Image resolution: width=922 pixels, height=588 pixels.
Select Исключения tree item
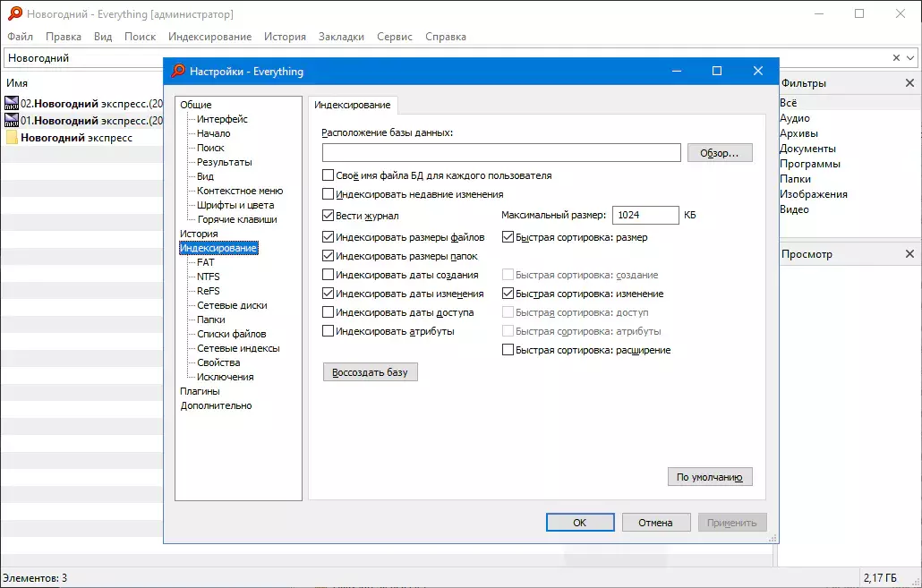pyautogui.click(x=226, y=377)
